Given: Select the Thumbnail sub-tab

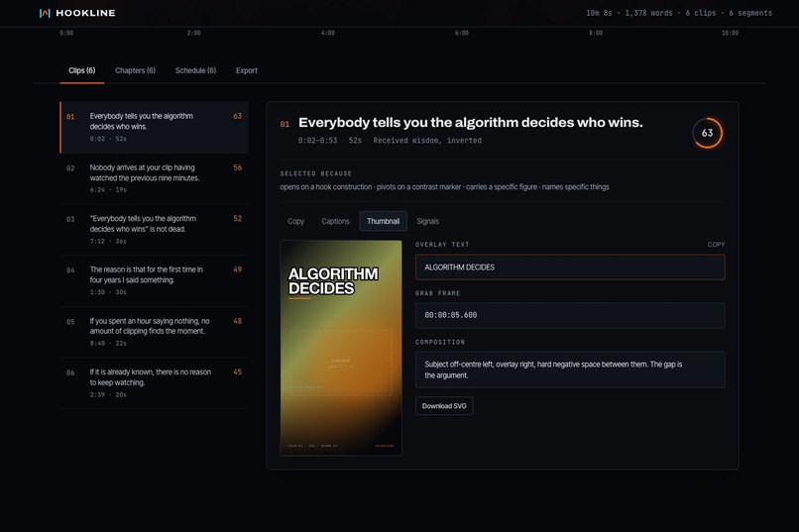Looking at the screenshot, I should tap(384, 222).
